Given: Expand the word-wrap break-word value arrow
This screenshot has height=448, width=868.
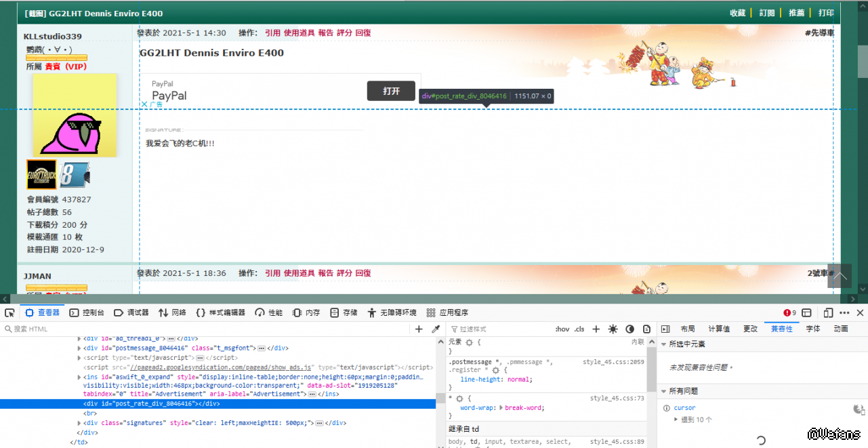Looking at the screenshot, I should [x=501, y=408].
